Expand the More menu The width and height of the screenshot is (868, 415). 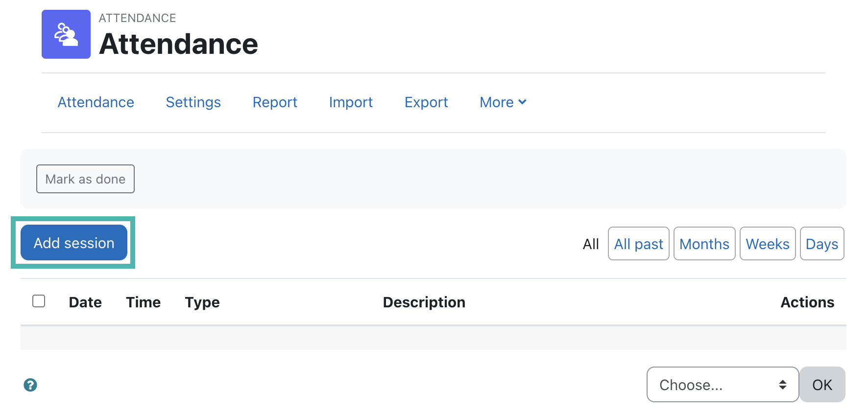coord(503,102)
